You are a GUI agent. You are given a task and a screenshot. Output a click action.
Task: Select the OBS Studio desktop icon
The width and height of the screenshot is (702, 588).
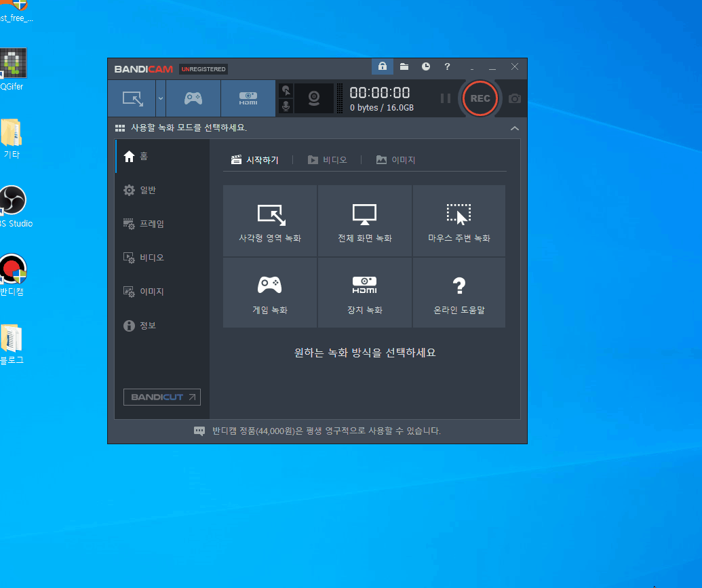(x=15, y=207)
